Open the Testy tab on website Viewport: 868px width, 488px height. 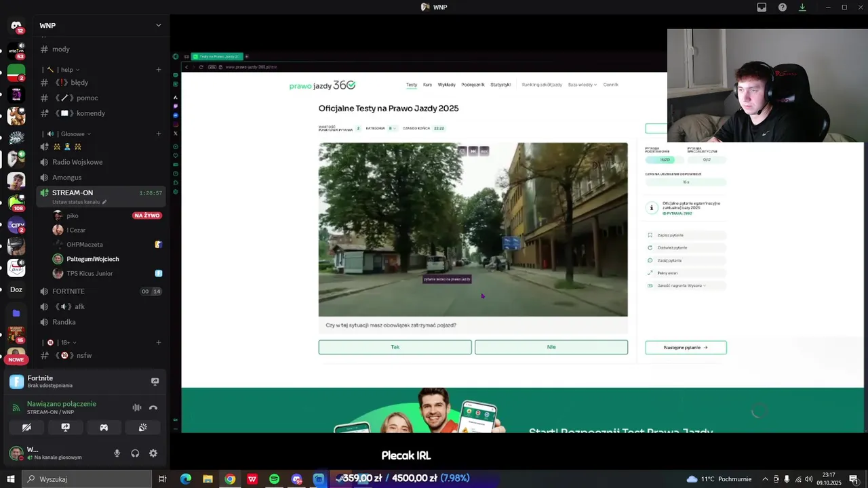(x=412, y=85)
